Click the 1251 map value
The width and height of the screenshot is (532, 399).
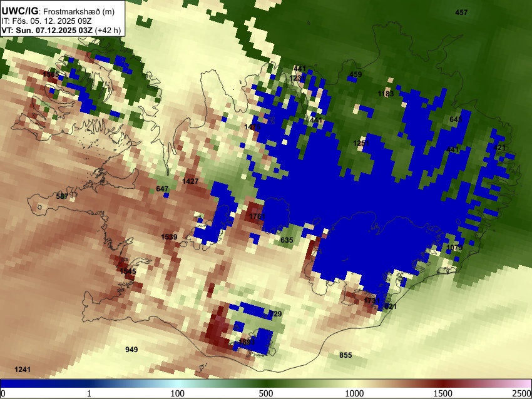tap(361, 143)
